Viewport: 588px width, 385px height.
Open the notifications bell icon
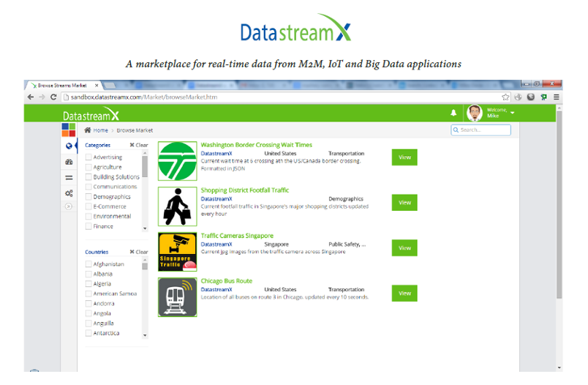click(453, 113)
